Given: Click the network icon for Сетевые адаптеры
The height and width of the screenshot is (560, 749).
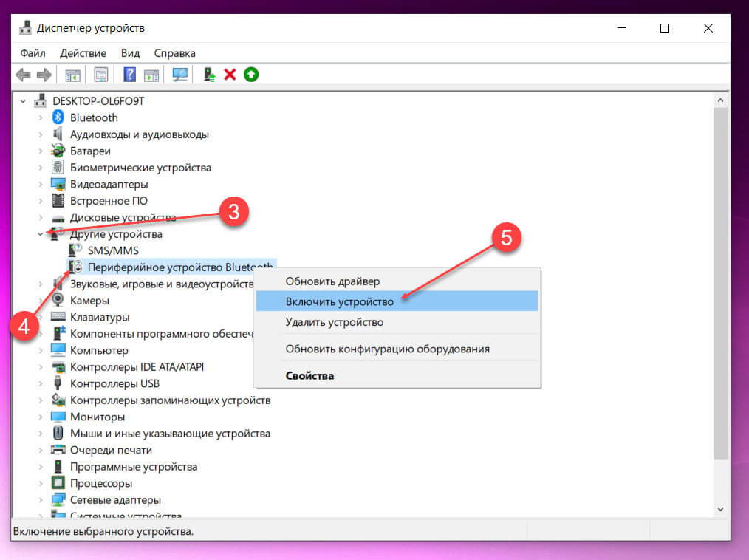Looking at the screenshot, I should point(58,499).
